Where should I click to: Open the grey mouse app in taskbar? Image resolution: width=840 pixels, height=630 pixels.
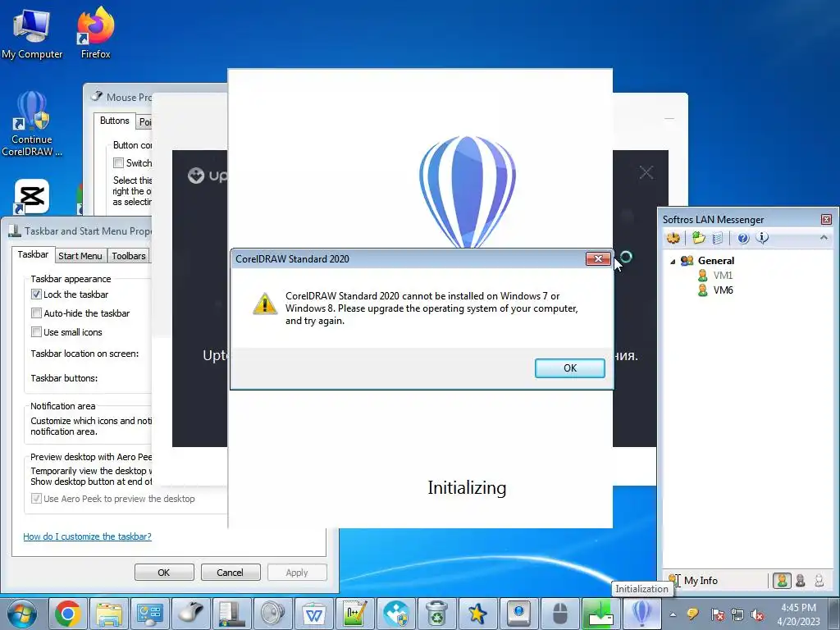tap(559, 614)
